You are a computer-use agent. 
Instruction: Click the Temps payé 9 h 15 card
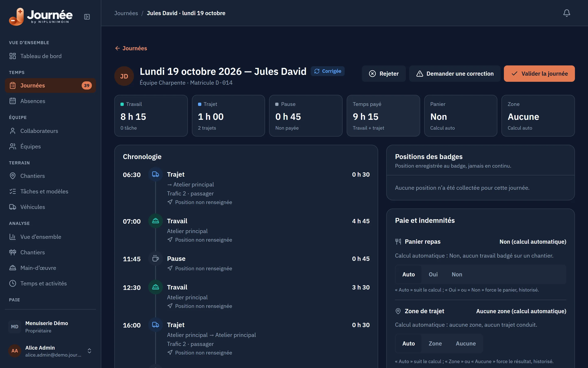point(383,116)
